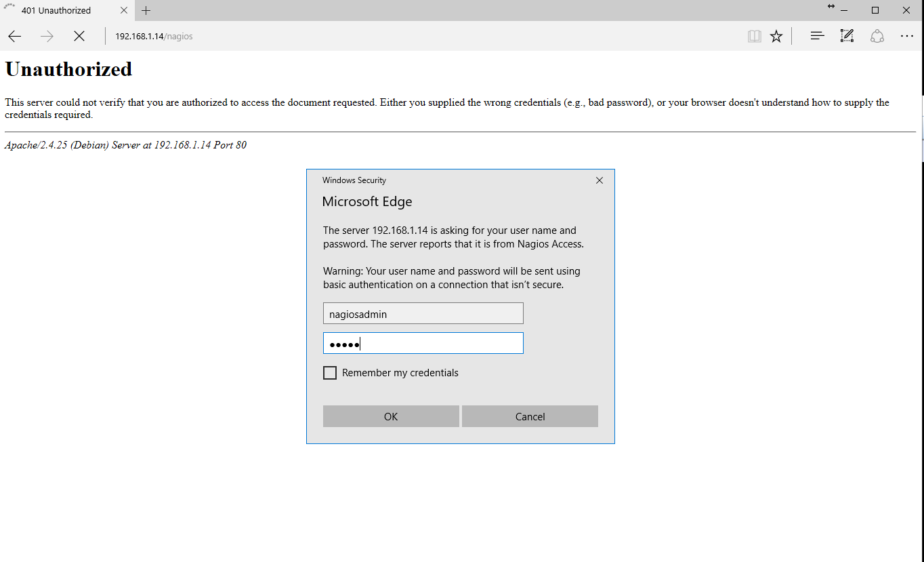Enable Remember my credentials checkbox
Screen dimensions: 924x562
pos(330,373)
